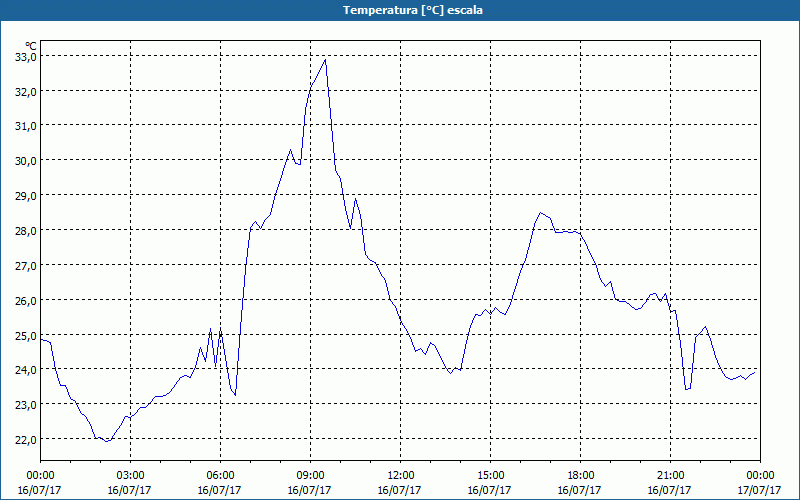Click the 21:00 time axis label
Viewport: 800px width, 500px height.
[x=670, y=476]
